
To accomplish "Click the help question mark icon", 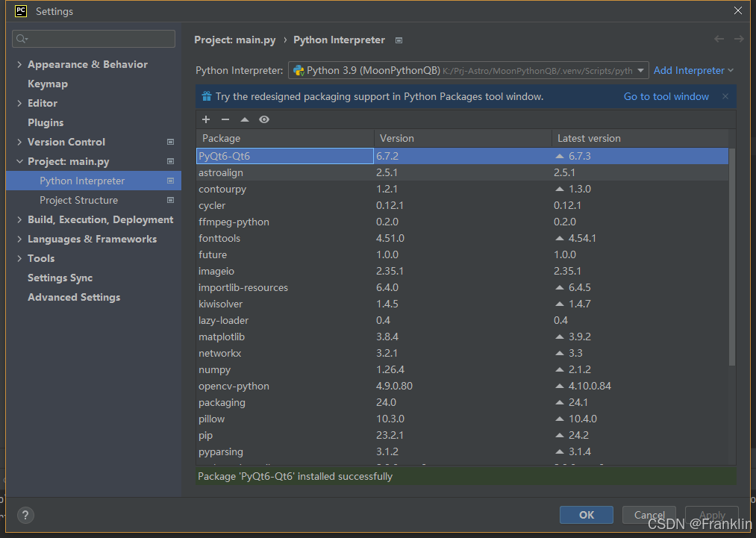I will pos(25,515).
